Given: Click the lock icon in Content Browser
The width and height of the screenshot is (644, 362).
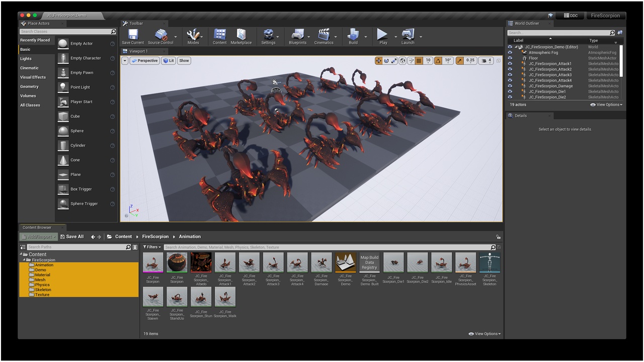Looking at the screenshot, I should pos(498,237).
